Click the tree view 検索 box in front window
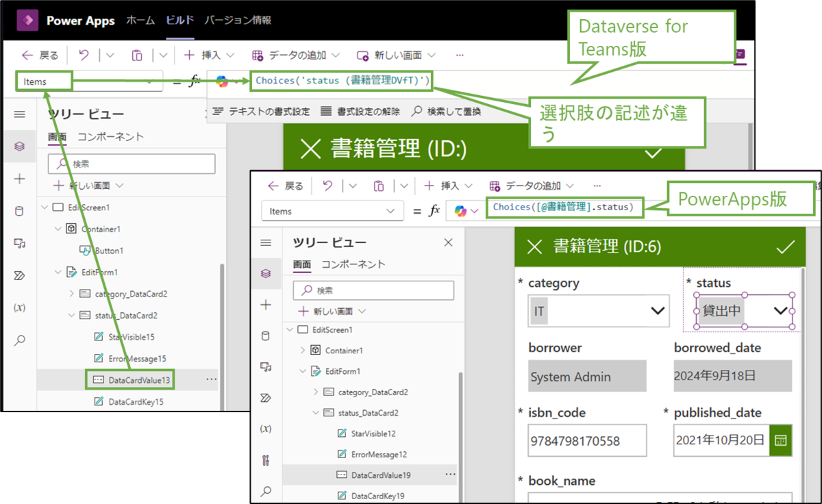822x504 pixels. (x=373, y=290)
